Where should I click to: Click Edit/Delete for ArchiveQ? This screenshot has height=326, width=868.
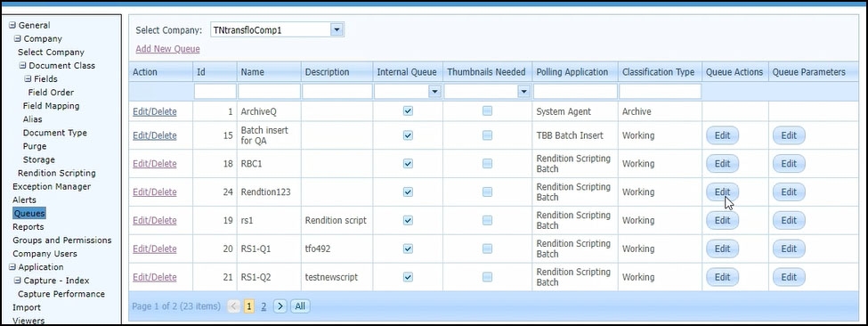(x=154, y=111)
